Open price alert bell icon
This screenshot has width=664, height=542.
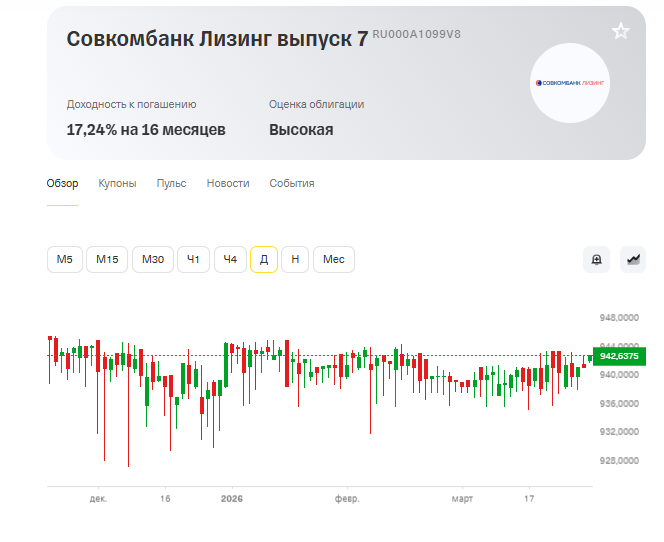pos(596,260)
